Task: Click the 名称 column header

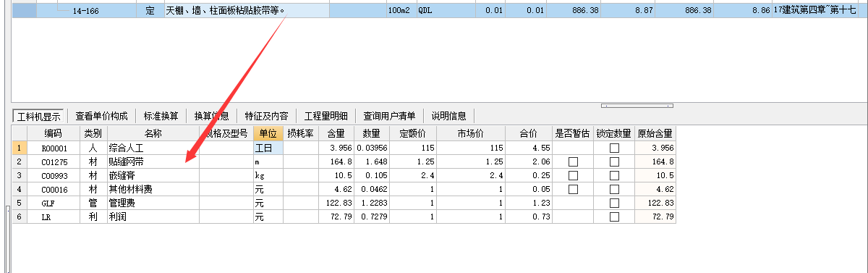Action: tap(153, 133)
